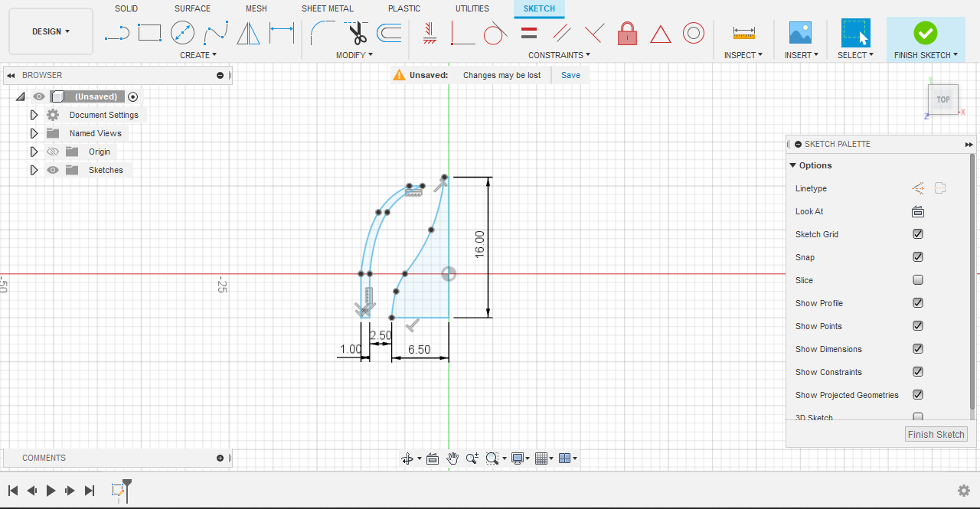
Task: Open the CREATE dropdown menu
Action: (x=198, y=55)
